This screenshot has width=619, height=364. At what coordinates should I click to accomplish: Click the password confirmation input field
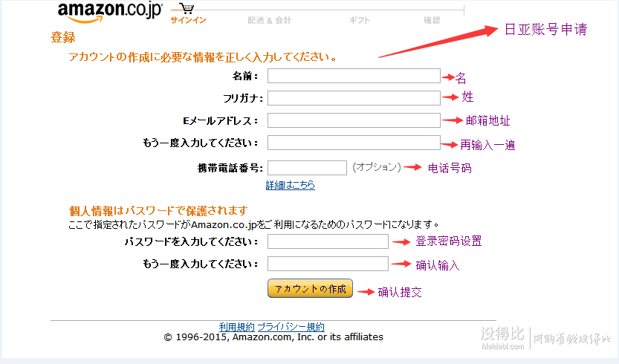pyautogui.click(x=328, y=264)
